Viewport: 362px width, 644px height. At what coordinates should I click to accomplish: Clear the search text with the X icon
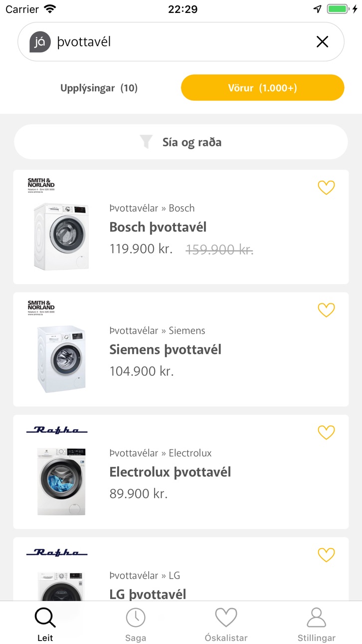coord(323,42)
